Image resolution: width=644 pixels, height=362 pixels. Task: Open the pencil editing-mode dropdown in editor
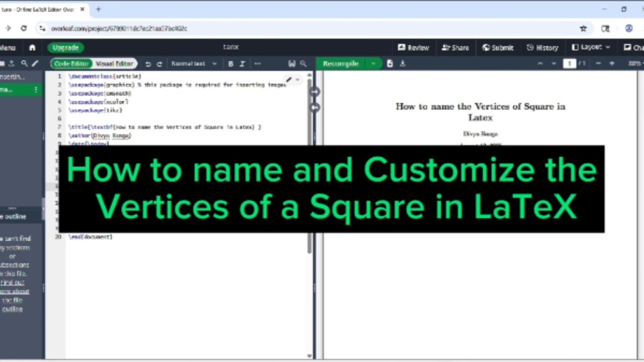click(293, 79)
